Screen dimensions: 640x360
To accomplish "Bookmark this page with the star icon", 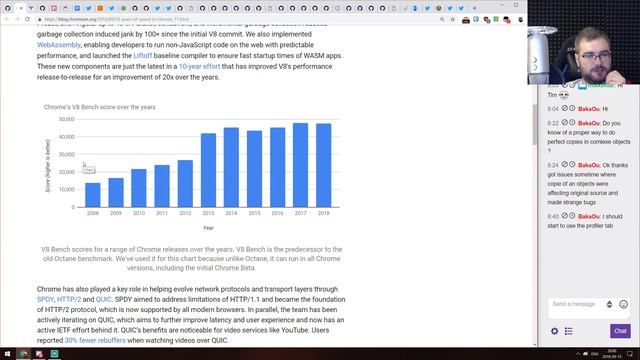I will [x=453, y=19].
